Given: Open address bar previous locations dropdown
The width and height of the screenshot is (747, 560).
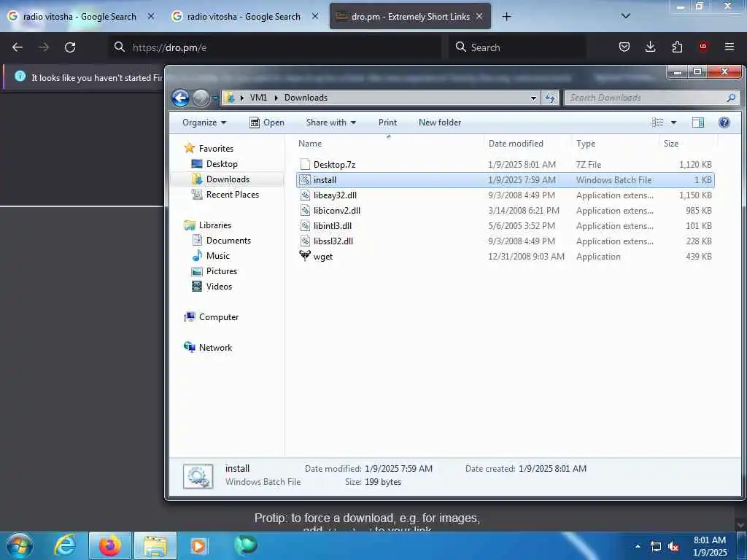Looking at the screenshot, I should point(533,98).
